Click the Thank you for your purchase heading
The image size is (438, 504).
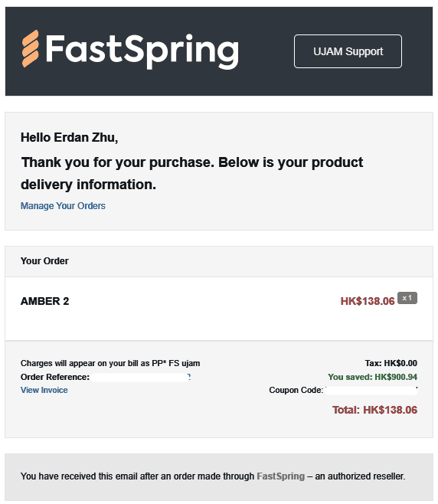tap(192, 174)
